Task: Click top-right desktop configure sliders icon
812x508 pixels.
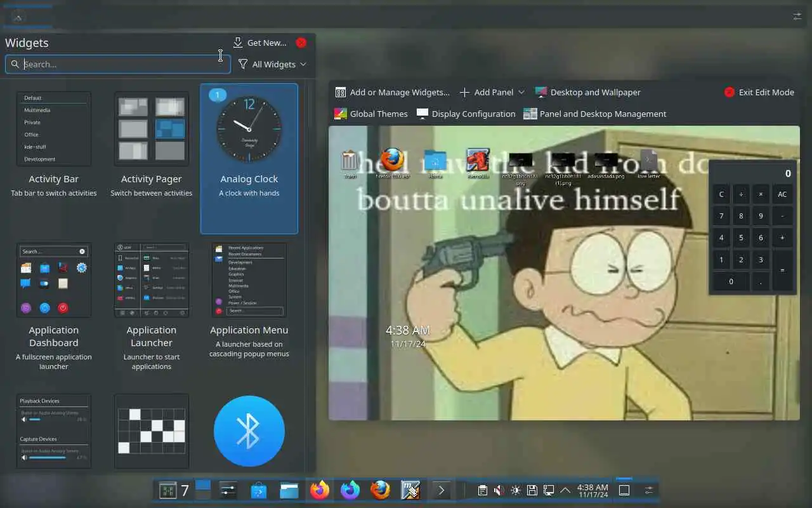Action: coord(797,16)
